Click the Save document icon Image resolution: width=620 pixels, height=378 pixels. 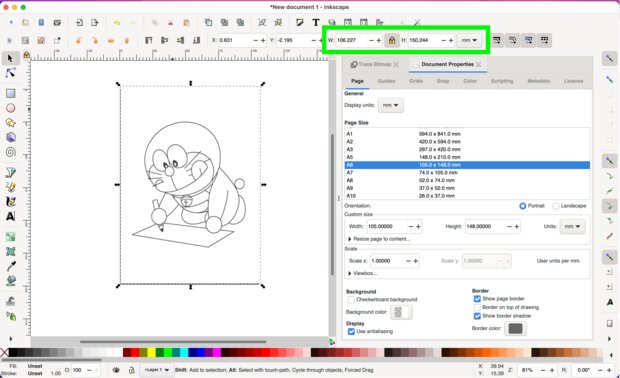click(x=41, y=23)
